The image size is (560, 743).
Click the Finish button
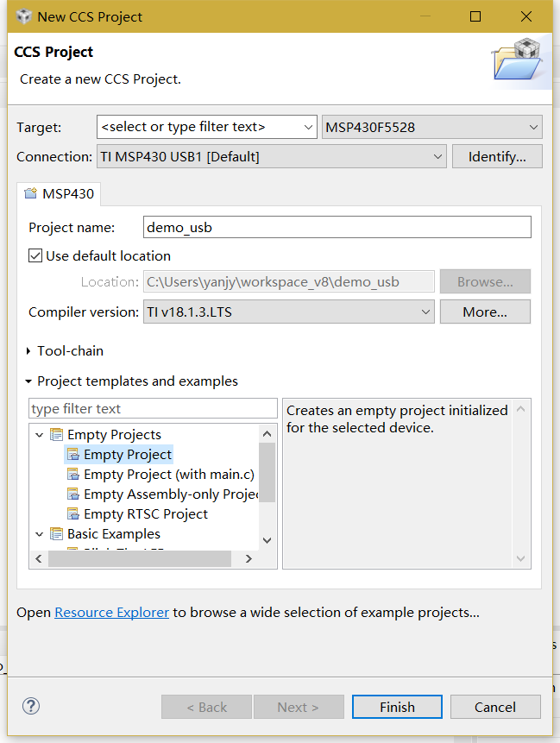tap(396, 706)
